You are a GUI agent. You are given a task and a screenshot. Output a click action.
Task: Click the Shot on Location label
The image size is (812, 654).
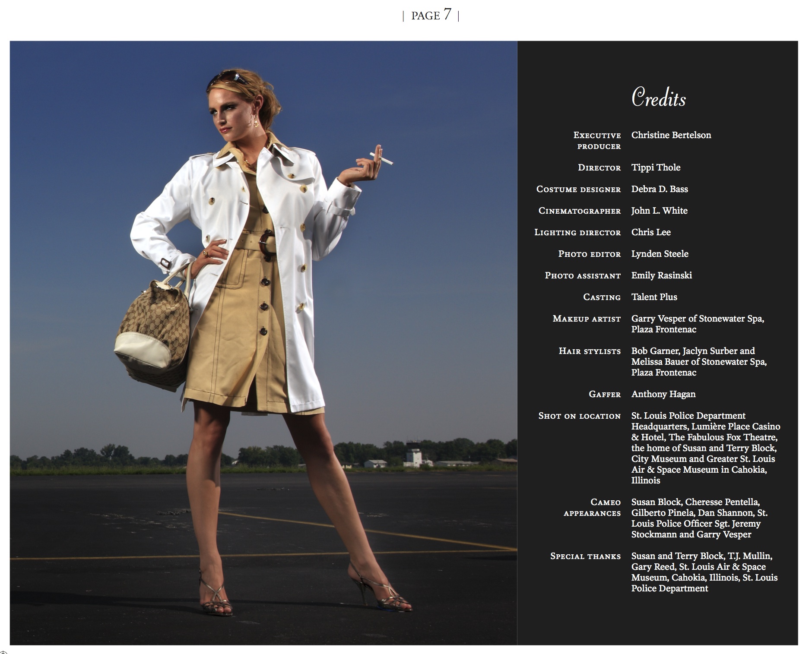point(579,416)
